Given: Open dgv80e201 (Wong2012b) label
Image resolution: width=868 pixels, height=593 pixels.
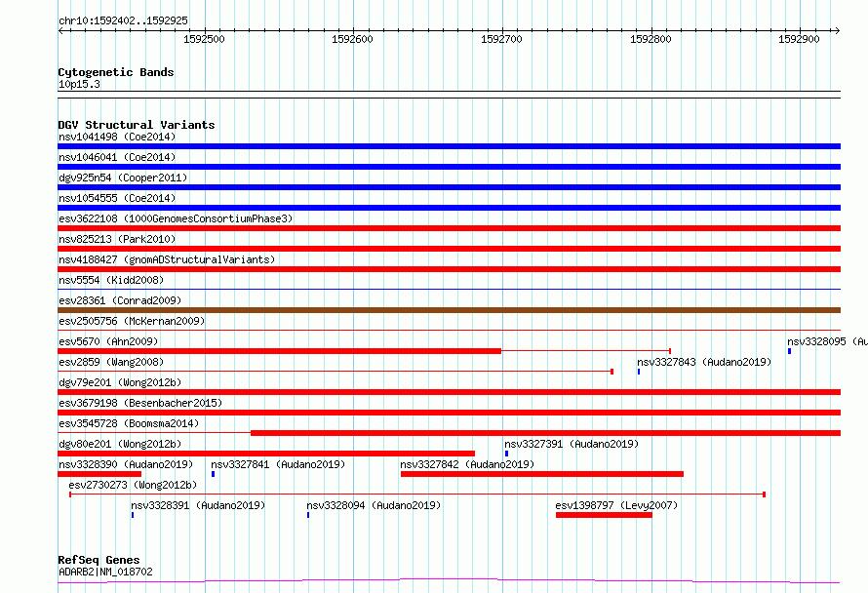Looking at the screenshot, I should tap(120, 444).
